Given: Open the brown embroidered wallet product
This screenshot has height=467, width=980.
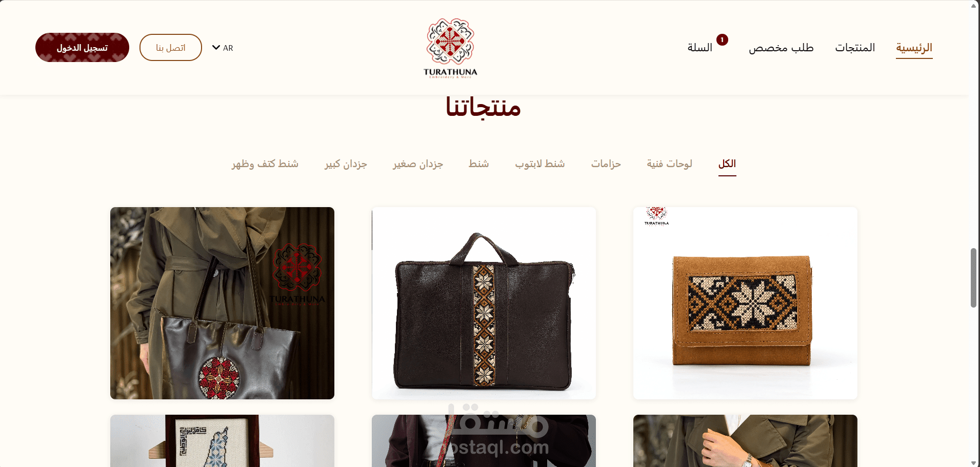Looking at the screenshot, I should [x=745, y=303].
